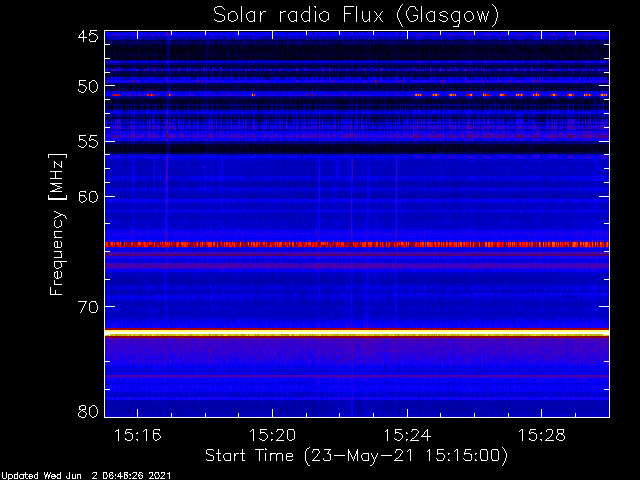Click the 15:16 time tick label
The width and height of the screenshot is (640, 480).
138,435
